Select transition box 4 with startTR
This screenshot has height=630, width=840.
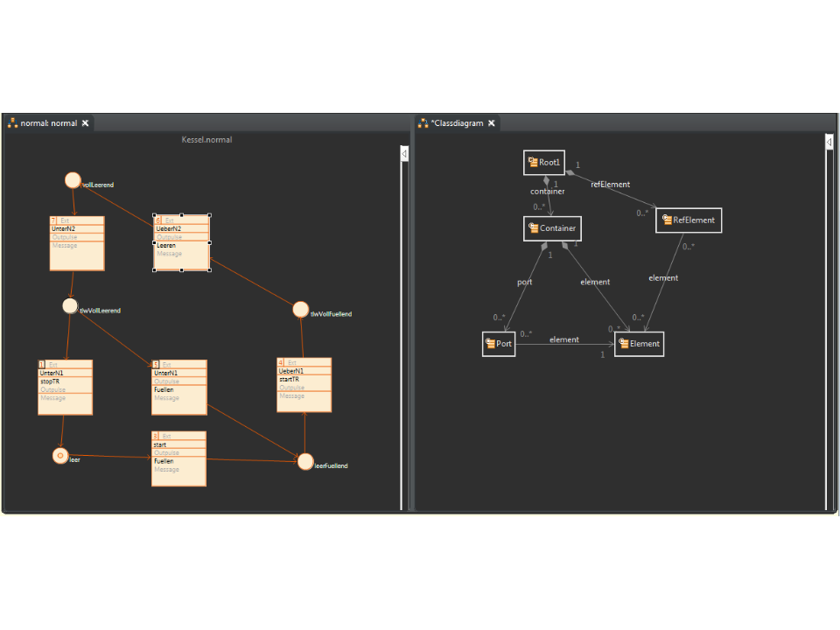304,385
